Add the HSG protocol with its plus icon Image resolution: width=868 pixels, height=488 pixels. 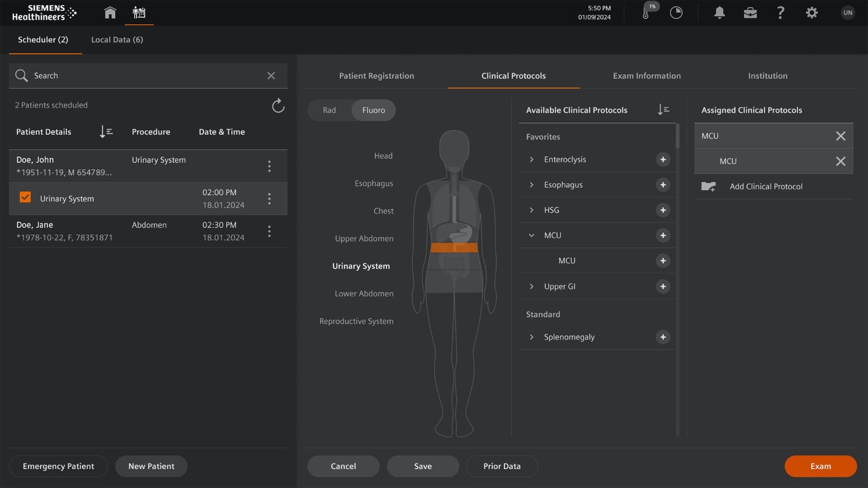tap(663, 210)
